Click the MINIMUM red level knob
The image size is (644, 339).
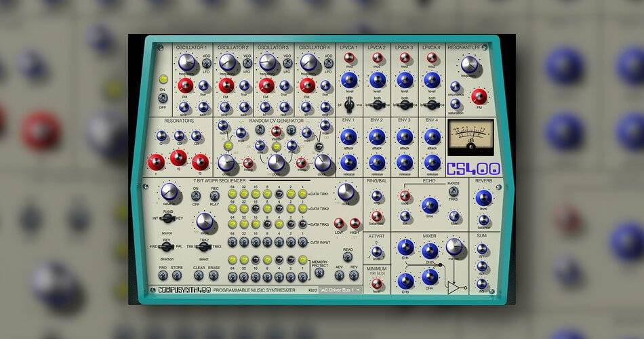pos(377,283)
